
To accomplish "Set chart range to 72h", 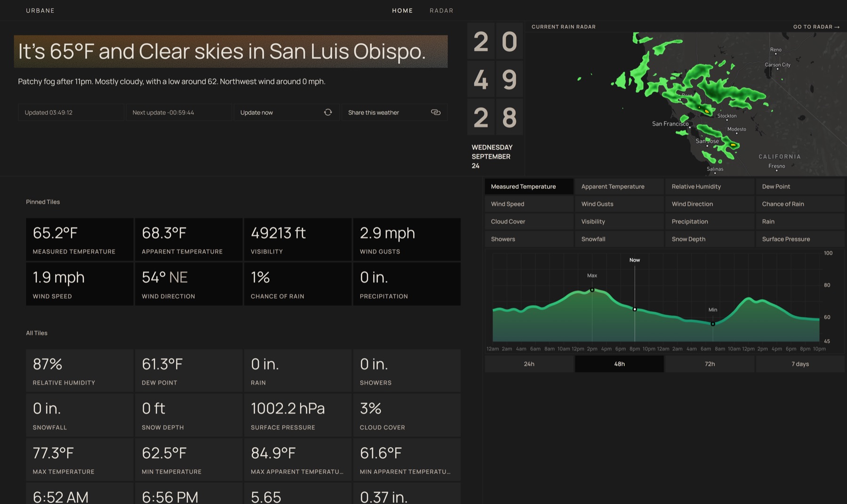I will point(710,364).
